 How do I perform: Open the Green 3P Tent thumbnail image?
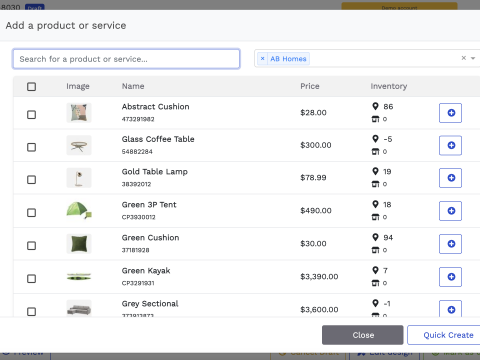pyautogui.click(x=79, y=211)
